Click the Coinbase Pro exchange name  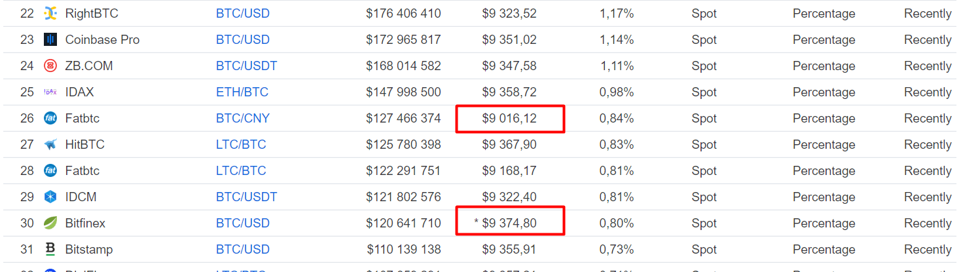click(x=102, y=40)
